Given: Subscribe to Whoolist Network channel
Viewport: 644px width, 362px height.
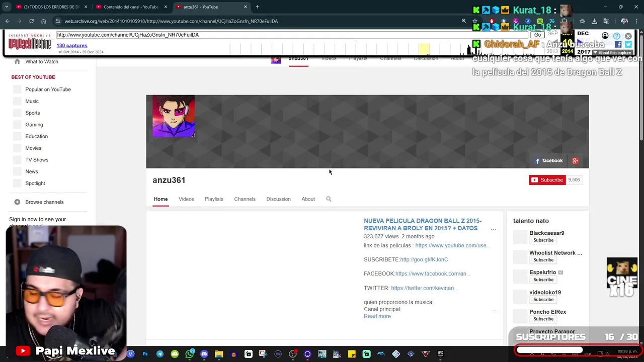Looking at the screenshot, I should tap(543, 260).
